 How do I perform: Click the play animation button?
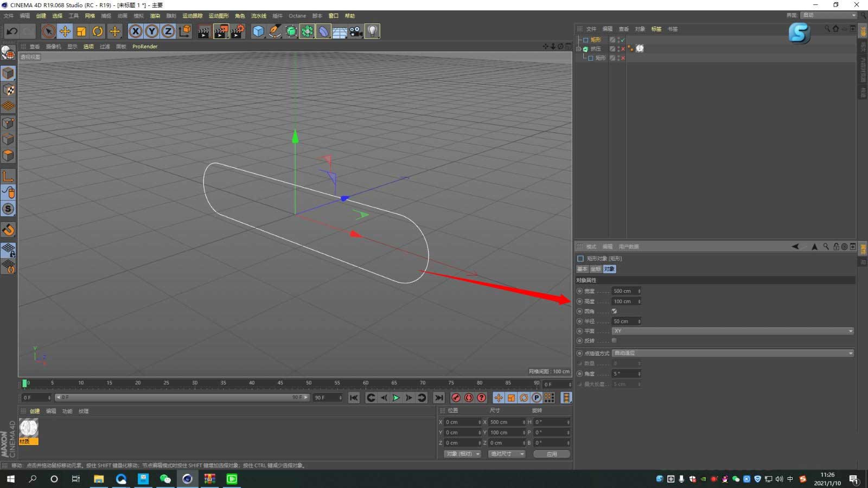(395, 397)
